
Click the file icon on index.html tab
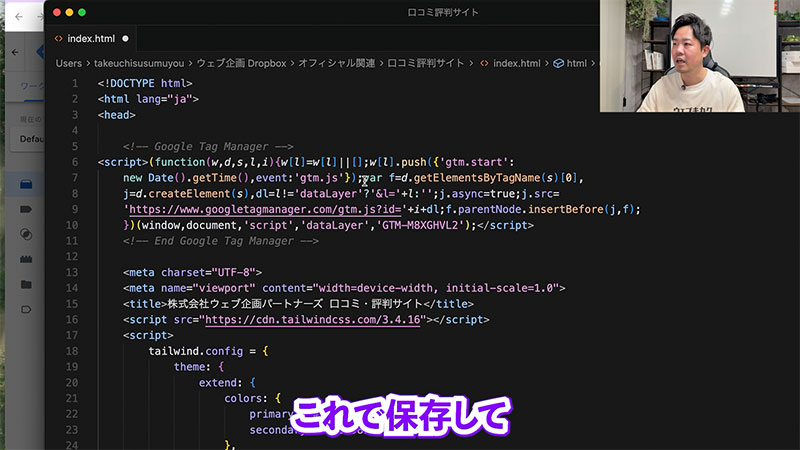point(59,39)
